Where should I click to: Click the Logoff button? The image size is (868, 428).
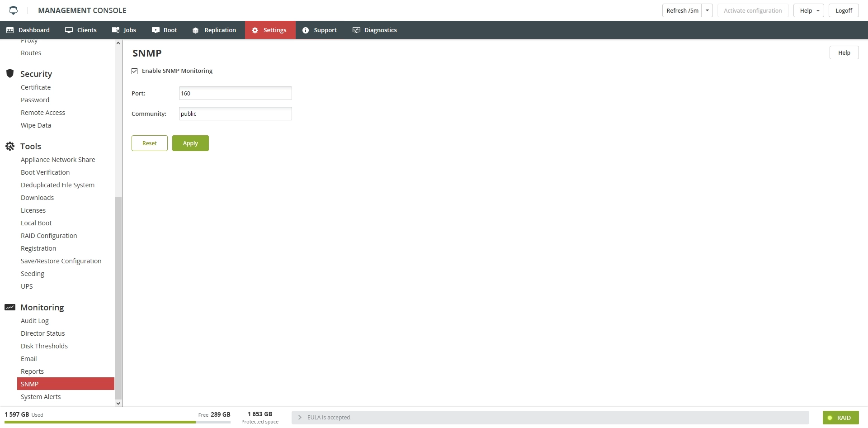tap(844, 10)
